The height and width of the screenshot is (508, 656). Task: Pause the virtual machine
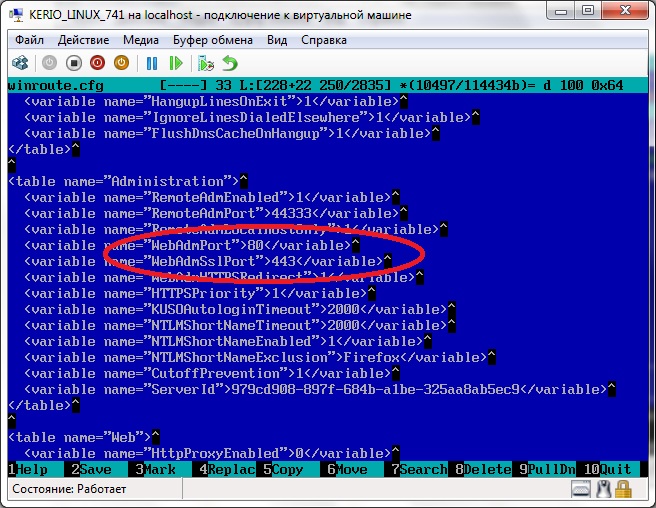coord(152,63)
